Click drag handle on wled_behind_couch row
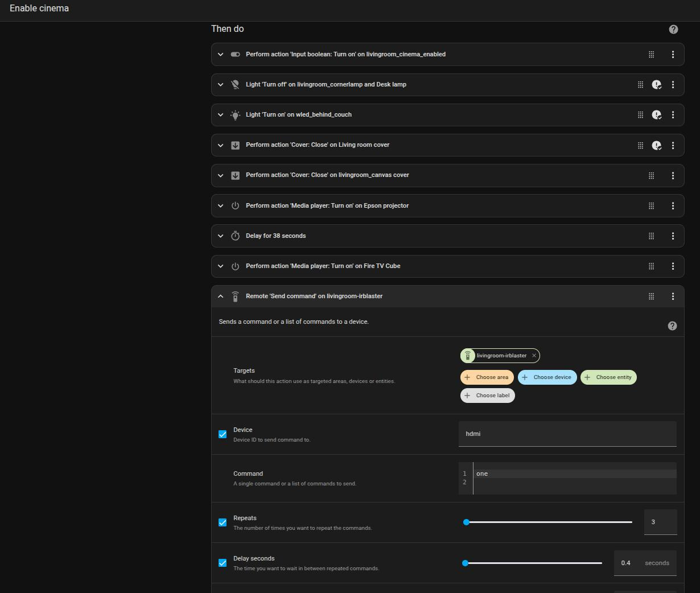 coord(640,115)
